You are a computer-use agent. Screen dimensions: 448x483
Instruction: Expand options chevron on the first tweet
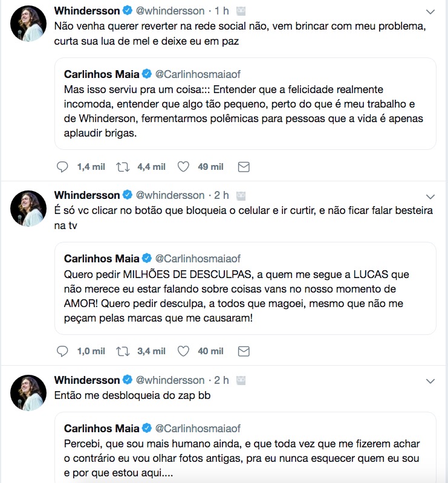[x=430, y=12]
